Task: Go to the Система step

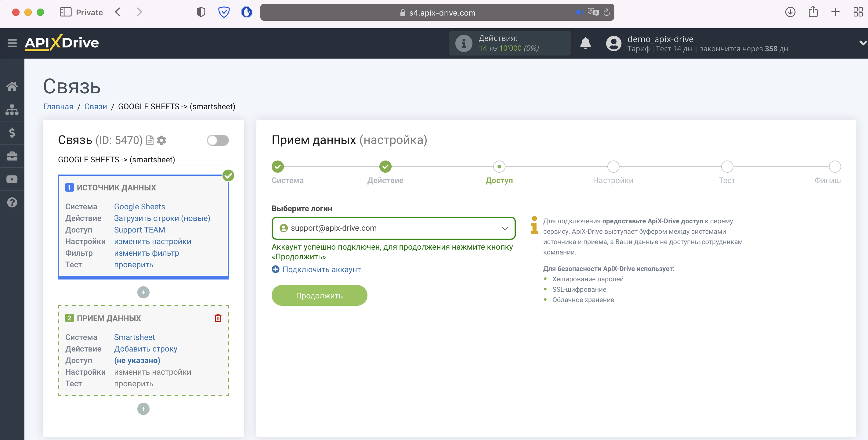Action: (x=277, y=166)
